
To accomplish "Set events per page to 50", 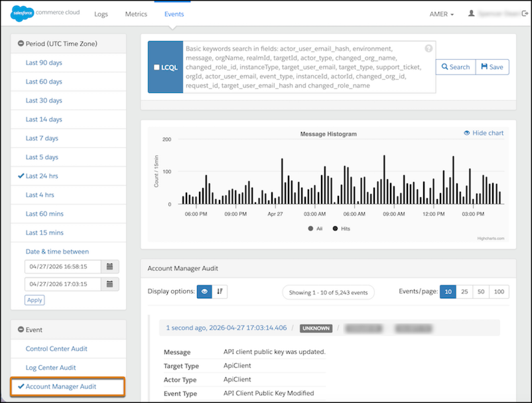I will point(481,291).
